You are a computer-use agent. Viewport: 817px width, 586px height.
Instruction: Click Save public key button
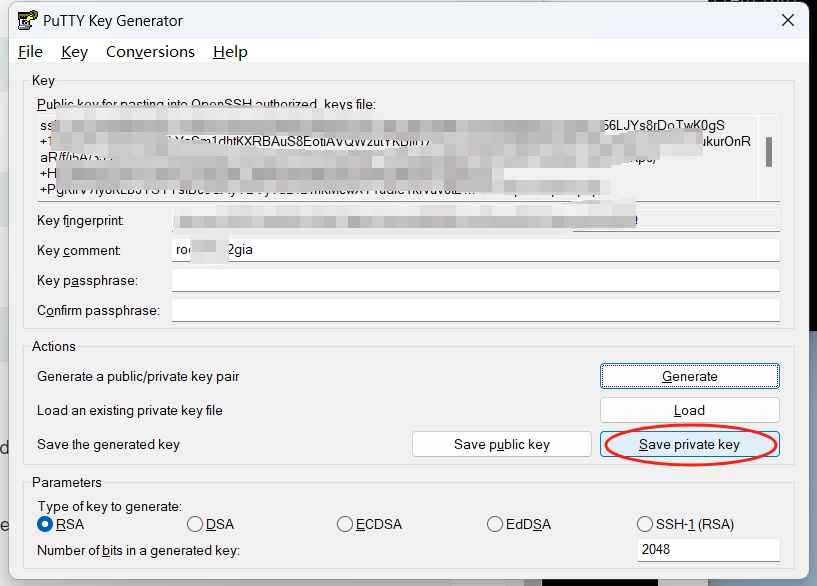(x=502, y=444)
